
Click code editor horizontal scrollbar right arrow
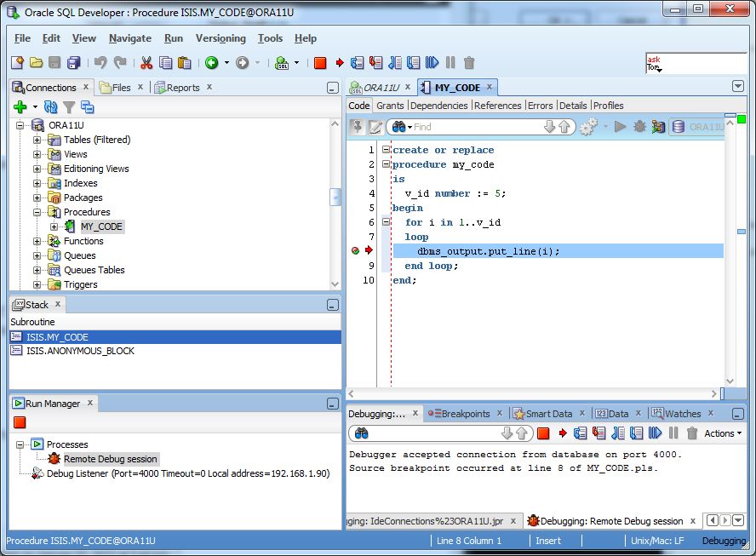713,394
